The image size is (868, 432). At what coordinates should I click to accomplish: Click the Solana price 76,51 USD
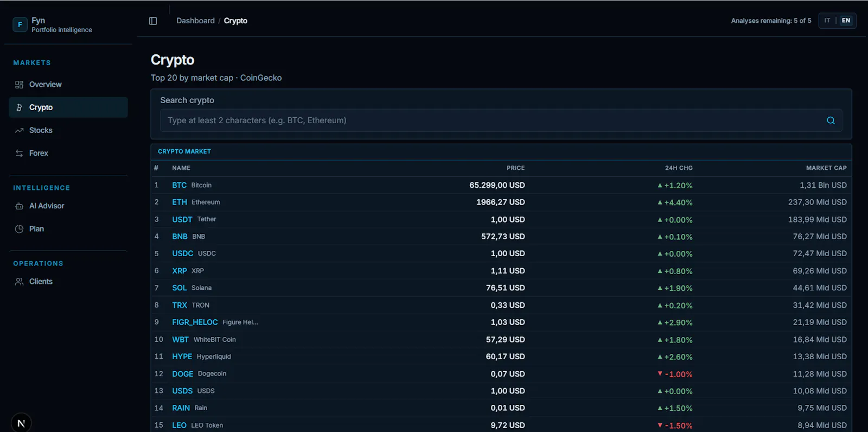[x=506, y=288]
